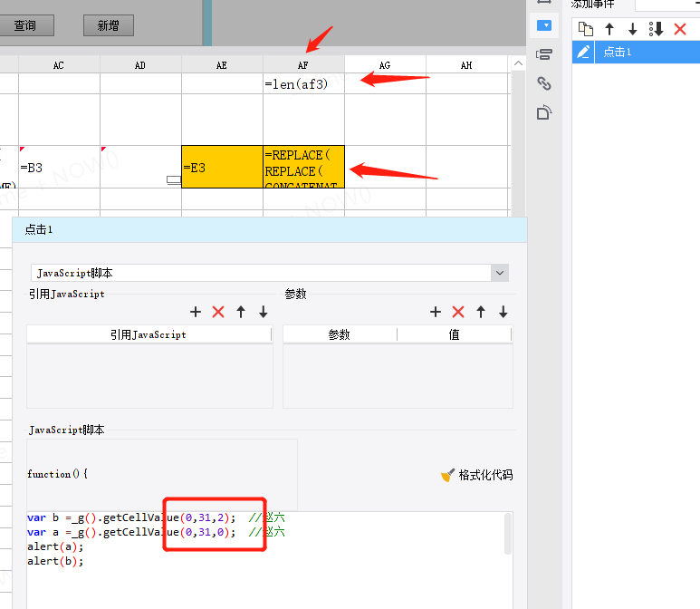Image resolution: width=700 pixels, height=609 pixels.
Task: Click the hyperlink chain icon in sidebar
Action: click(543, 83)
